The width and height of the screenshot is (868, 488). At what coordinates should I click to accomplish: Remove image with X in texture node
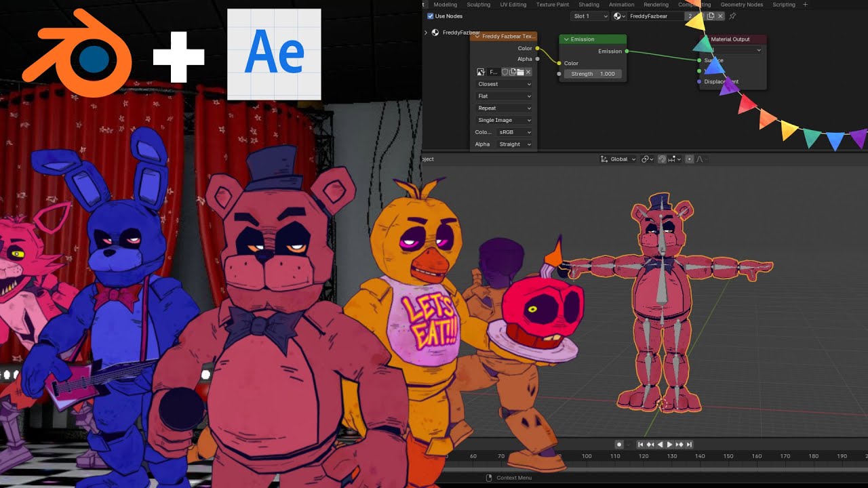pos(528,72)
